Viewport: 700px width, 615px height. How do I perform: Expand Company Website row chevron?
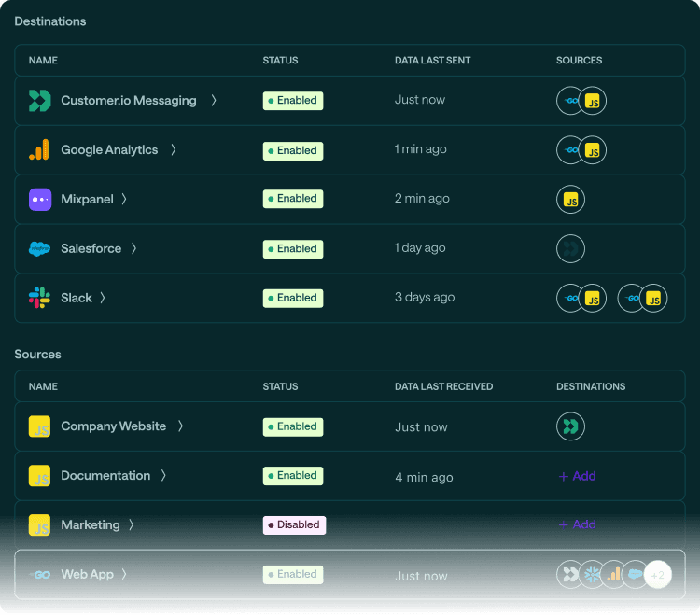(x=180, y=426)
